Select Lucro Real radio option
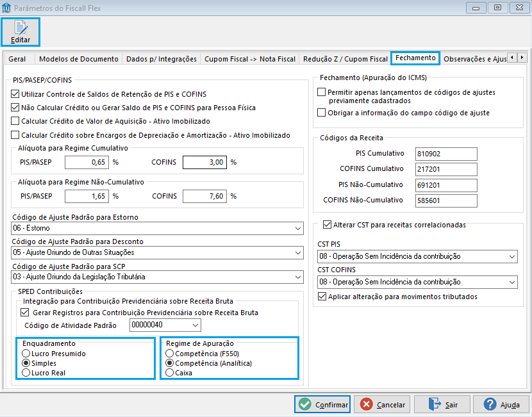The width and height of the screenshot is (532, 417). click(26, 373)
